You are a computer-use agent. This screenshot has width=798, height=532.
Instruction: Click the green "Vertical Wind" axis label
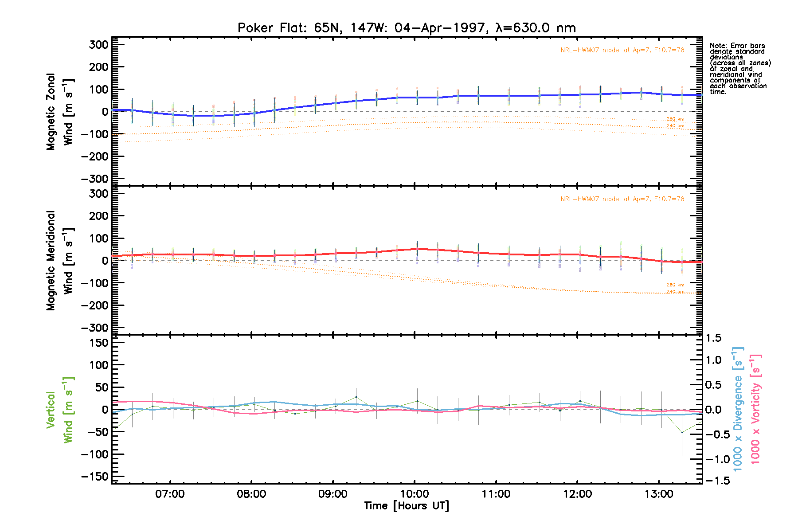pos(60,410)
